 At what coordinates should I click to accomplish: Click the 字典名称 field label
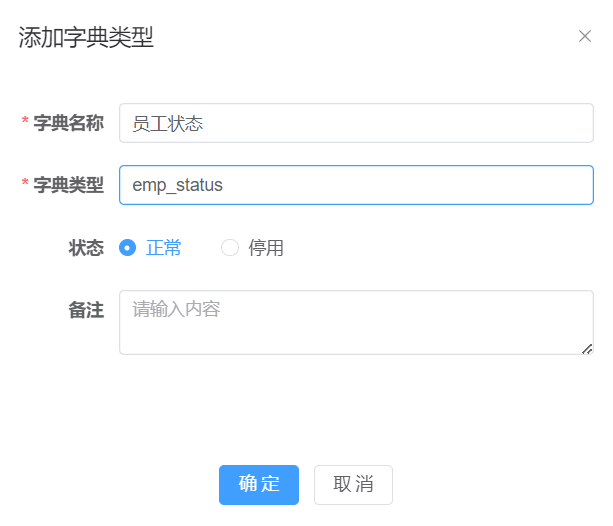click(x=68, y=124)
